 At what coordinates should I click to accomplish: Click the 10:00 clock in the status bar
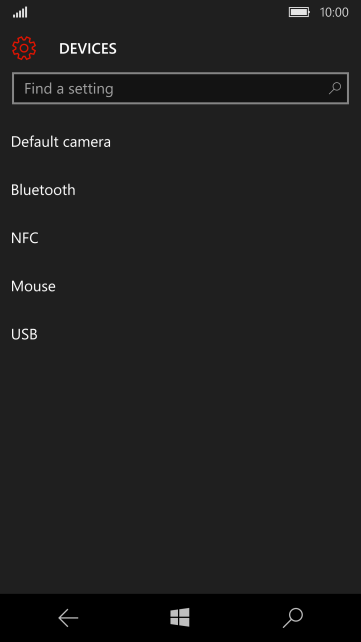[x=334, y=13]
